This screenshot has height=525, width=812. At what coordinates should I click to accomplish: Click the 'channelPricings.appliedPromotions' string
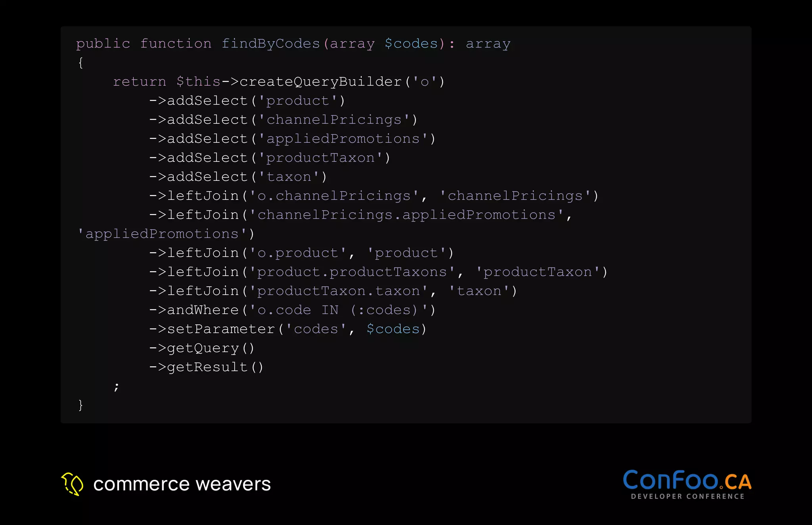[x=407, y=215]
